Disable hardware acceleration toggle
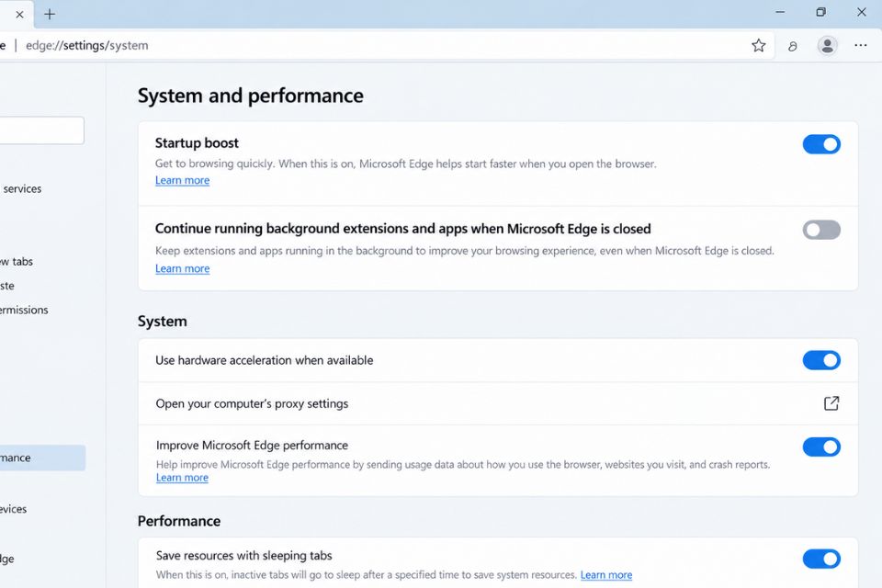 821,360
